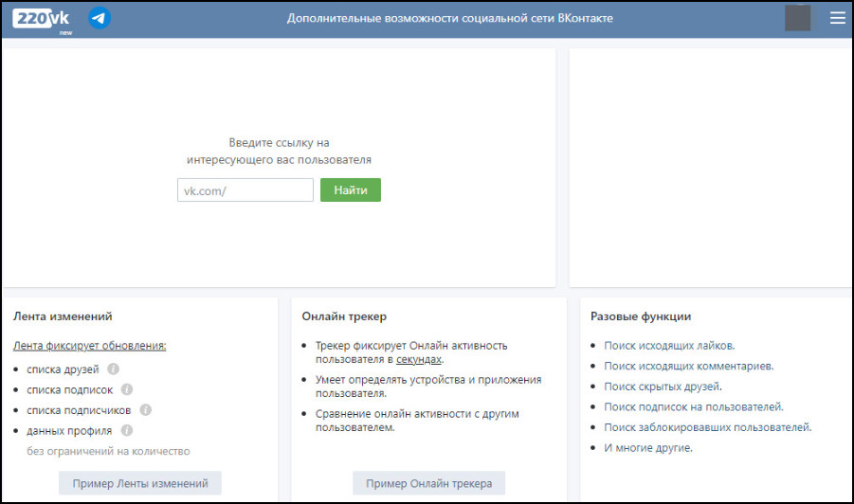Screen dimensions: 854x504
Task: Open Пример Ленты изменений button
Action: (x=140, y=483)
